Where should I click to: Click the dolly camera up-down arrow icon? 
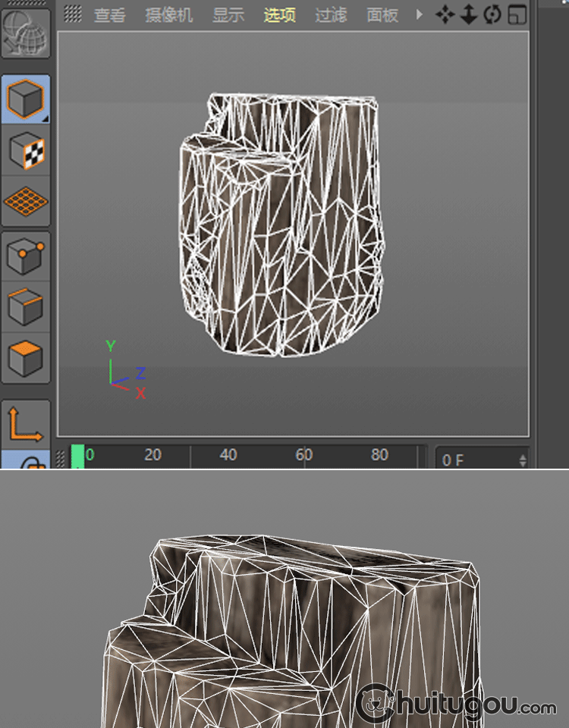469,14
